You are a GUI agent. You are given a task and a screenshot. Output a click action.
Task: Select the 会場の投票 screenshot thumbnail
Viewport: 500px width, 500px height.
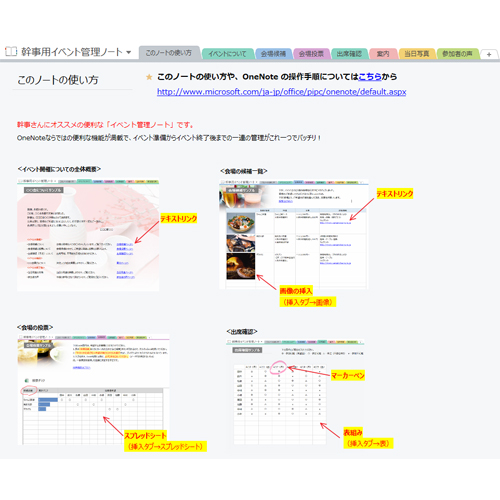tap(93, 389)
